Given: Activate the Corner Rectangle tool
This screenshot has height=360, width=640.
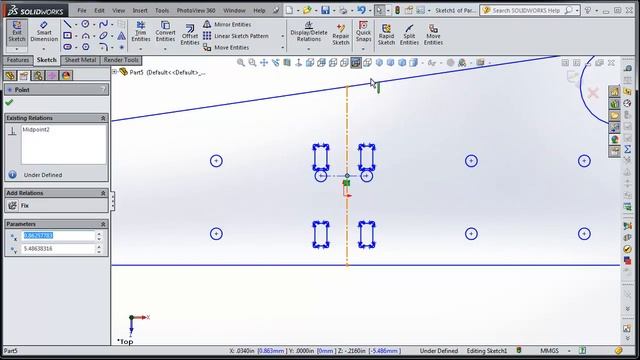Looking at the screenshot, I should click(67, 36).
